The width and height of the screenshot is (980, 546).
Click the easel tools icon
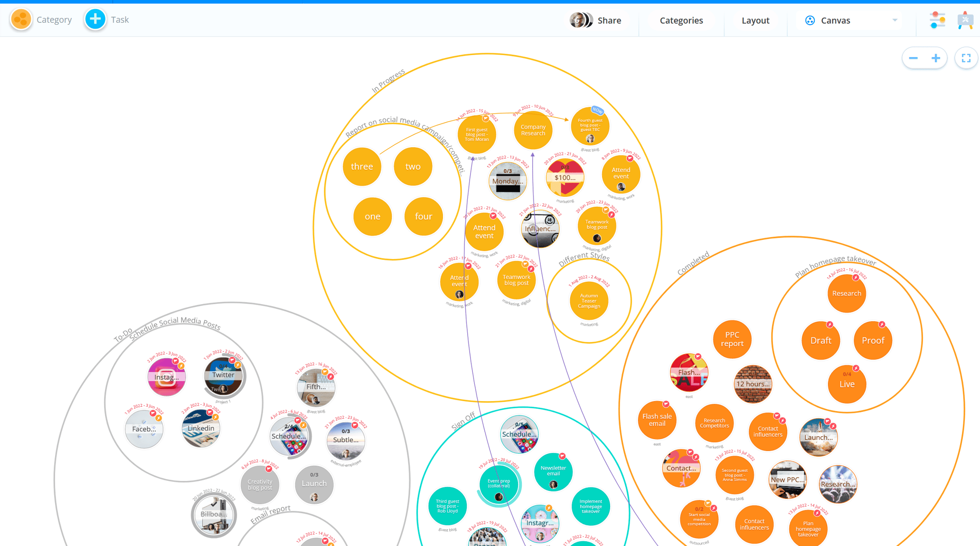965,20
